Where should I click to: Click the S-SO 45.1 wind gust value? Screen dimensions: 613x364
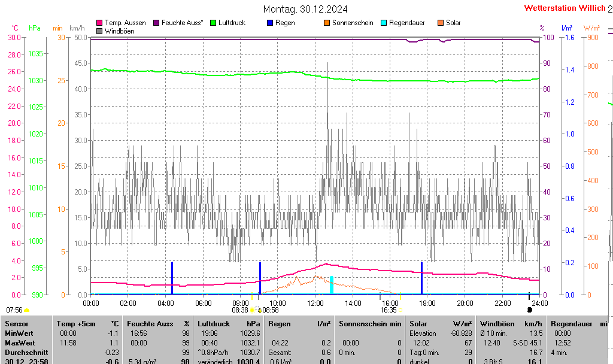click(x=528, y=343)
